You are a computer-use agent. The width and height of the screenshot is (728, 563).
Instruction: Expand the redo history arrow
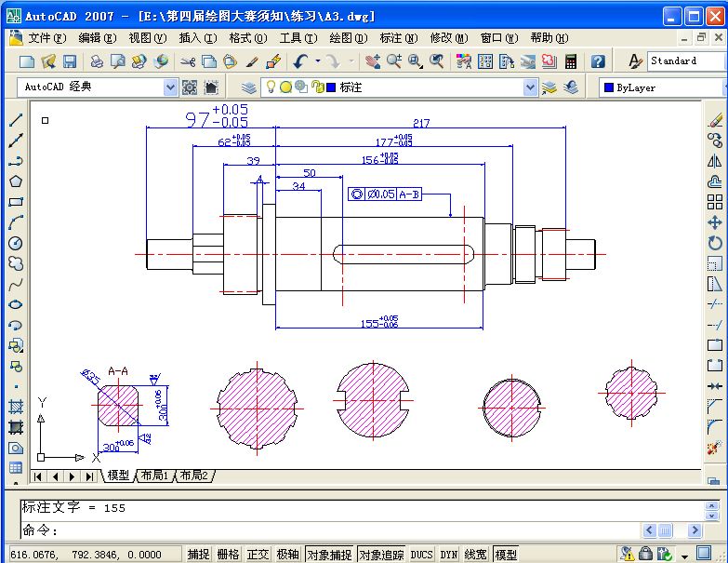pyautogui.click(x=351, y=60)
